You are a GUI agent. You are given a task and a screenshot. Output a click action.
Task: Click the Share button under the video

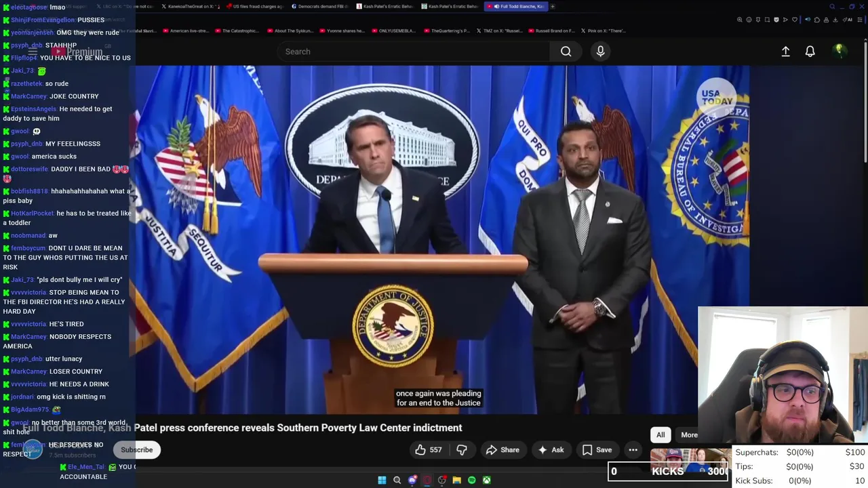point(502,450)
